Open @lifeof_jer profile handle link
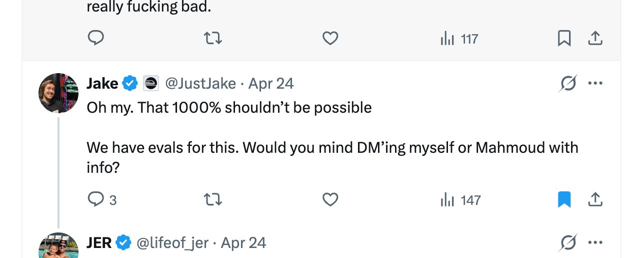The height and width of the screenshot is (258, 644). pos(172,243)
